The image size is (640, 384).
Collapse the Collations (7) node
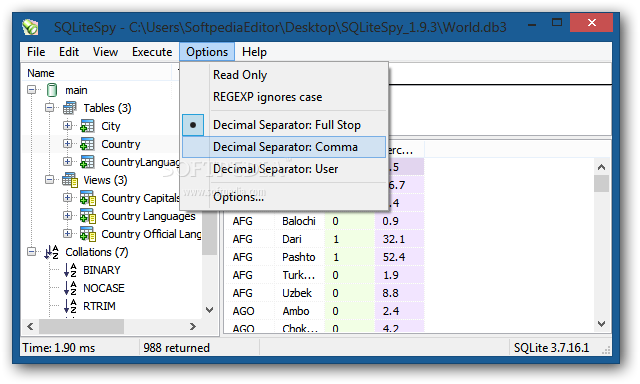coord(31,252)
